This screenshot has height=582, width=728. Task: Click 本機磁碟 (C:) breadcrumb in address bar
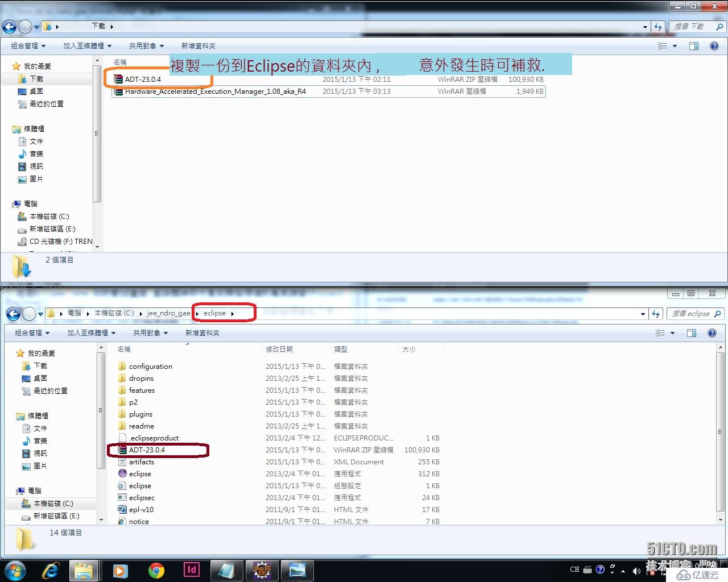114,313
